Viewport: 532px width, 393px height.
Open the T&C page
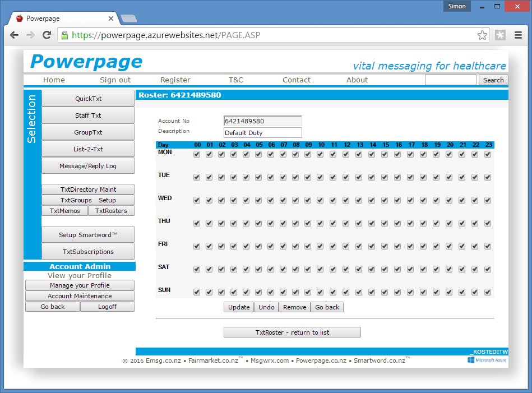(236, 80)
